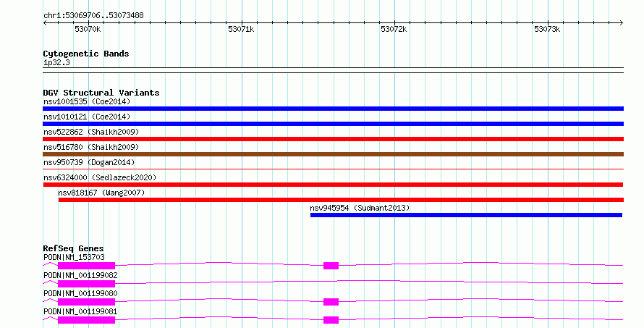Image resolution: width=644 pixels, height=328 pixels.
Task: Click the small exon block of NM_001199081
Action: click(x=331, y=320)
